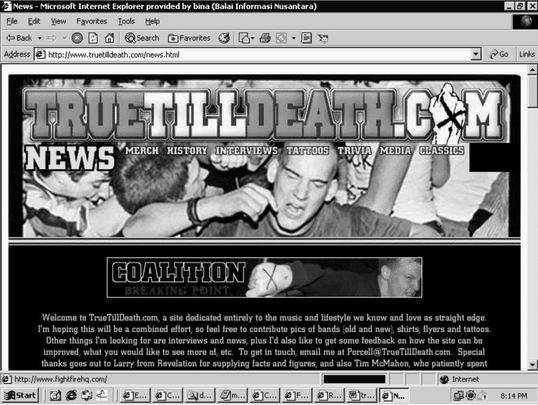Click the Messenger icon in the toolbar
Viewport: 538px width, 405px height.
point(323,38)
